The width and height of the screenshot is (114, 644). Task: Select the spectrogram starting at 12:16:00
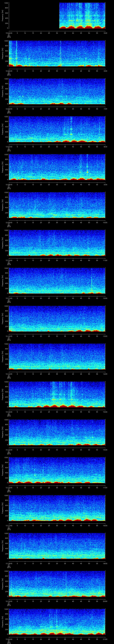coord(57,470)
